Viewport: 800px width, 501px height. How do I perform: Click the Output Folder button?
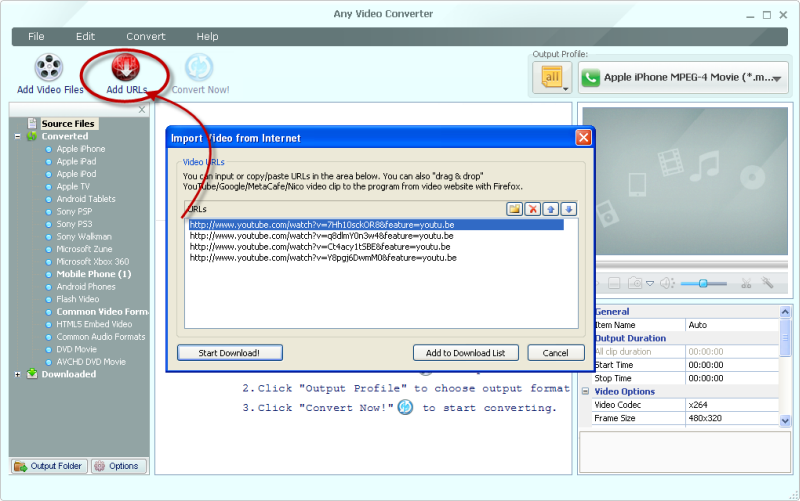click(48, 466)
